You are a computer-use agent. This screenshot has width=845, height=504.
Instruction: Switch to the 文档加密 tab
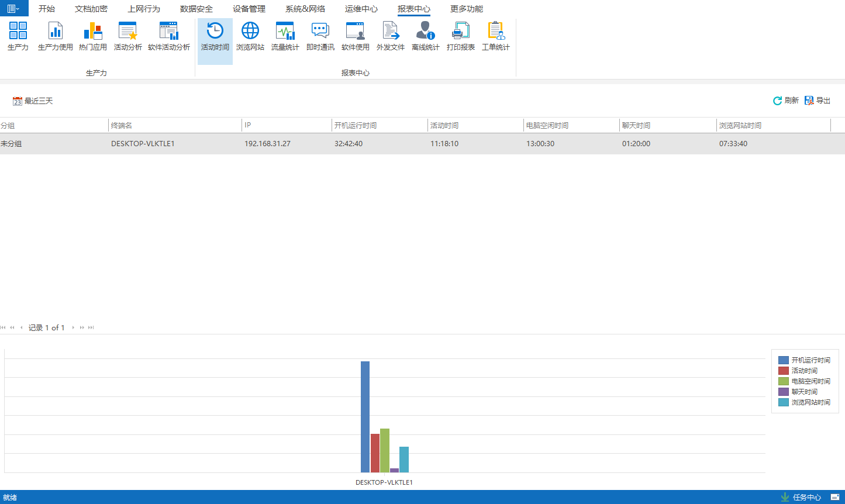pyautogui.click(x=91, y=9)
